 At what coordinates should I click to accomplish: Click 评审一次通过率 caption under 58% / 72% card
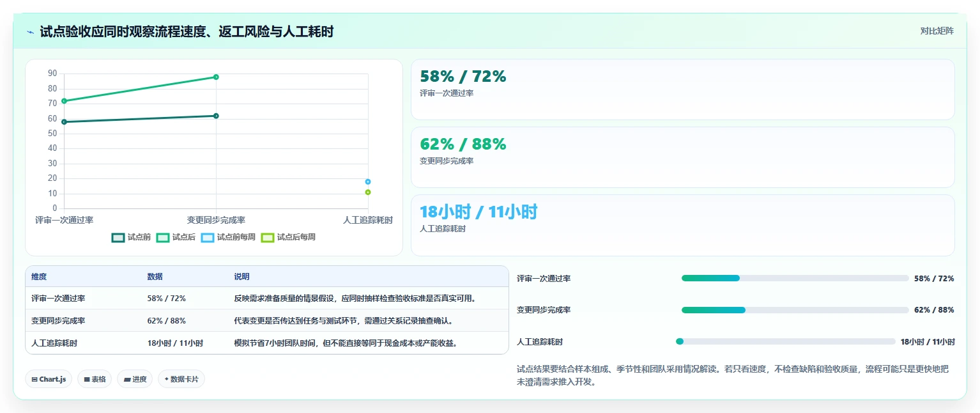pyautogui.click(x=447, y=93)
